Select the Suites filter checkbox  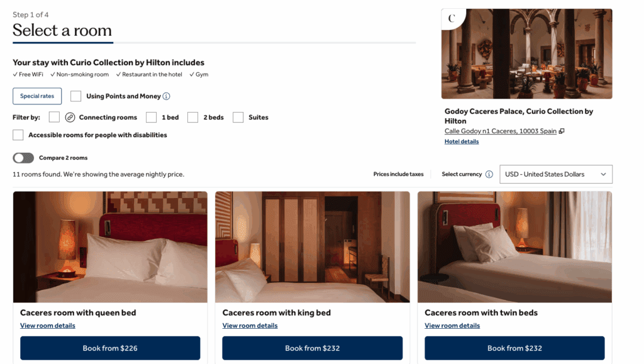click(238, 118)
